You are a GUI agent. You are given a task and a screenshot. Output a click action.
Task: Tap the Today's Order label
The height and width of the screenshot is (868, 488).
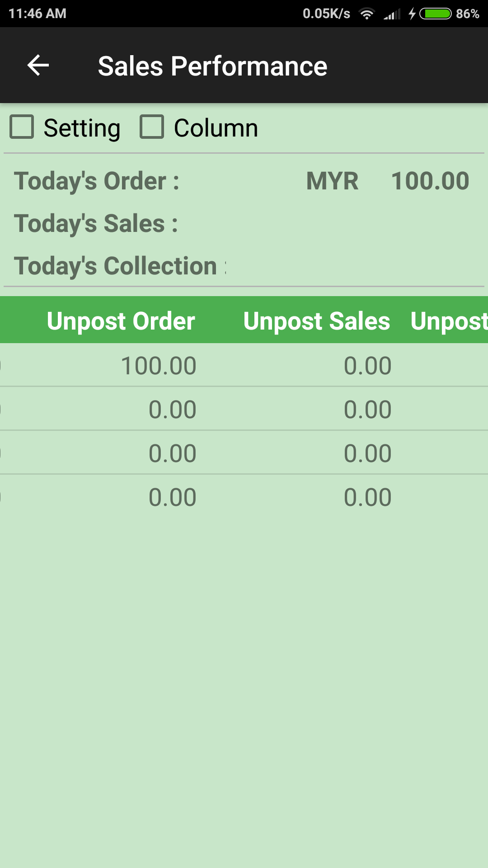pos(97,181)
